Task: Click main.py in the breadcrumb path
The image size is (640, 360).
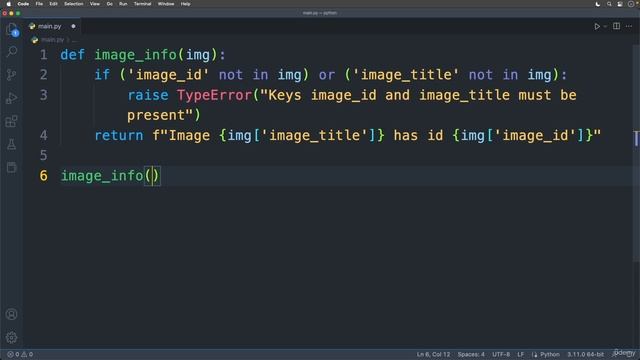Action: [x=52, y=40]
